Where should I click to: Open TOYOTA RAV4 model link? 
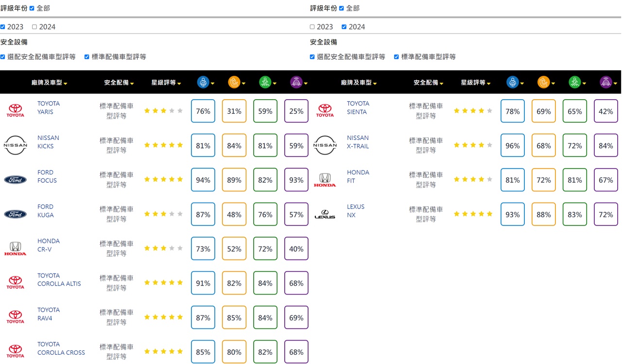tap(49, 314)
